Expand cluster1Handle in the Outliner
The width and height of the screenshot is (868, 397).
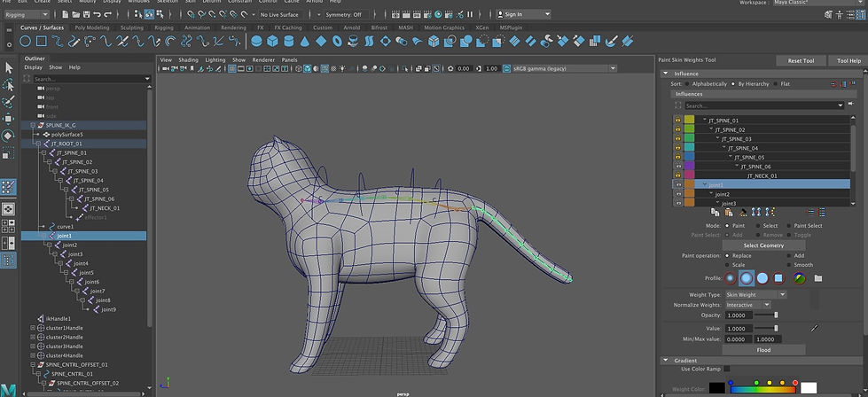[x=33, y=328]
